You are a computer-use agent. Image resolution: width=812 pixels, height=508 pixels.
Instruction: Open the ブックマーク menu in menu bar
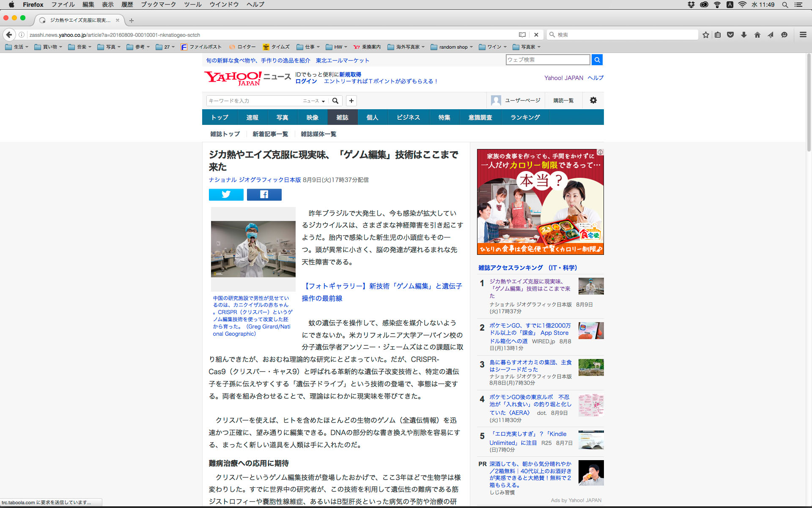[x=158, y=5]
